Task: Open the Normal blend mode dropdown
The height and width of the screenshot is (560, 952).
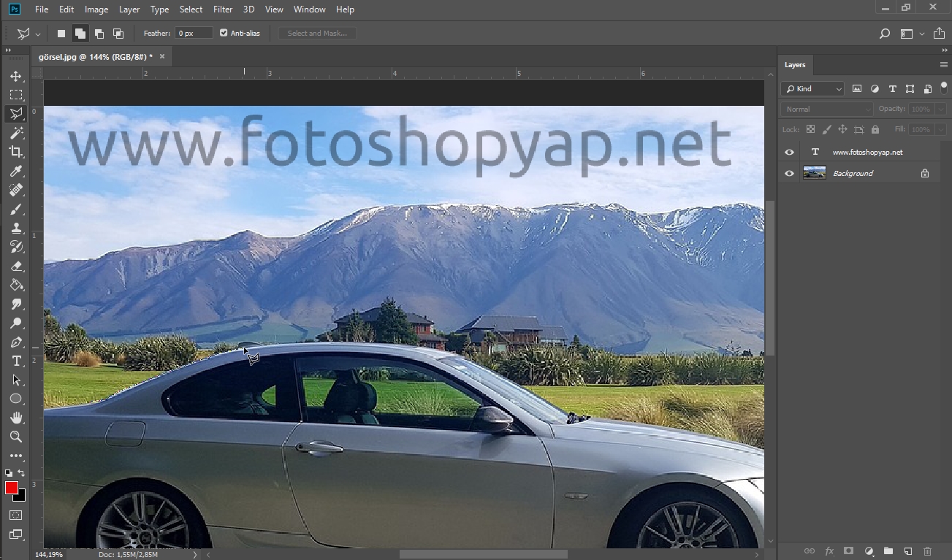Action: tap(826, 109)
